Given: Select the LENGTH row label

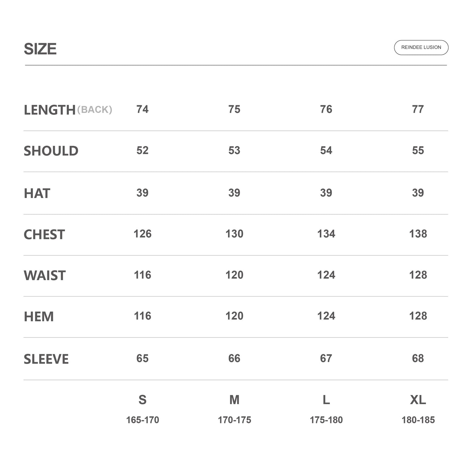Looking at the screenshot, I should [x=50, y=110].
